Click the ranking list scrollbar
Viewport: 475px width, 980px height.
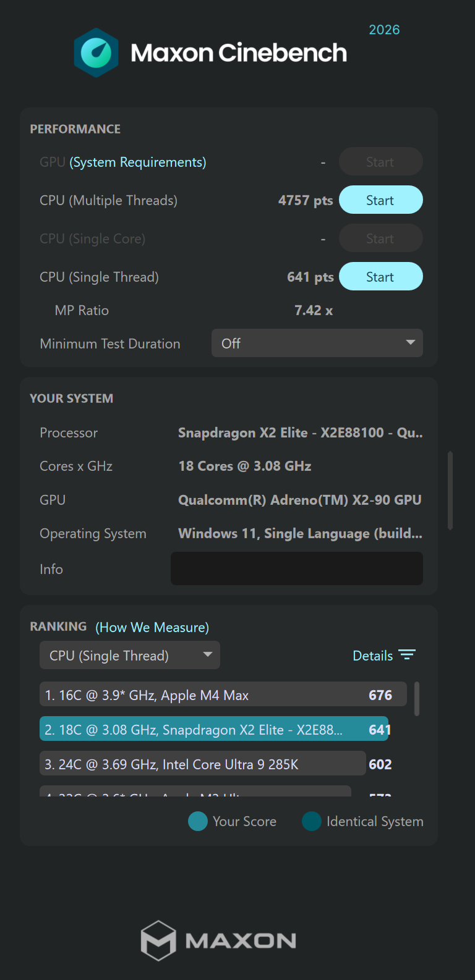(417, 699)
